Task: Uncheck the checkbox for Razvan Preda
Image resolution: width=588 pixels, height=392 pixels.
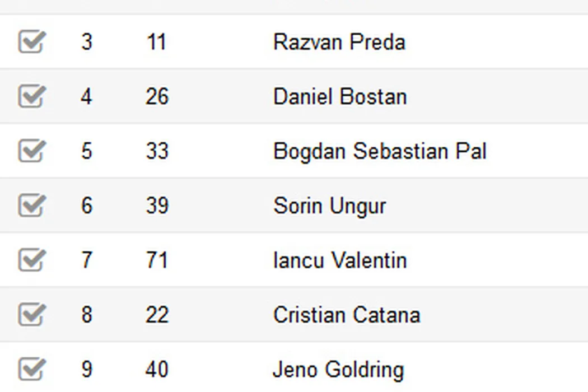Action: 31,43
